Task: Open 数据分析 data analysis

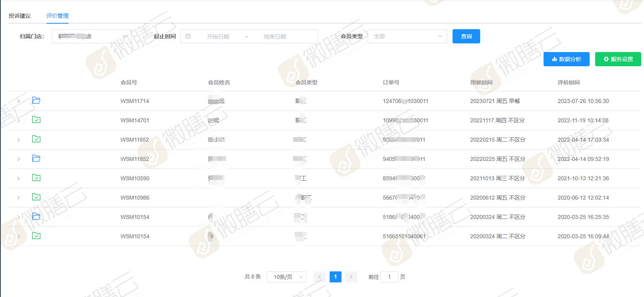Action: tap(566, 59)
